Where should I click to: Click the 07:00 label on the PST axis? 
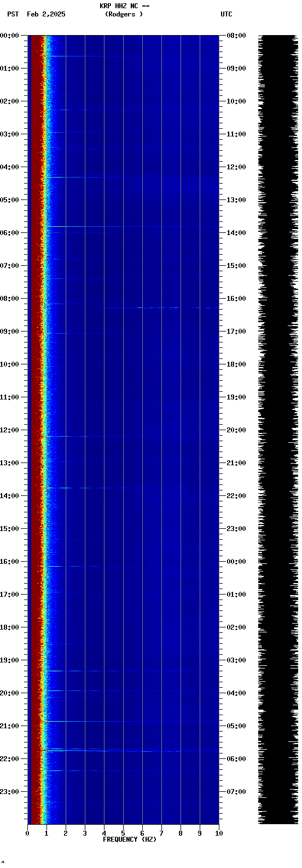(x=9, y=266)
